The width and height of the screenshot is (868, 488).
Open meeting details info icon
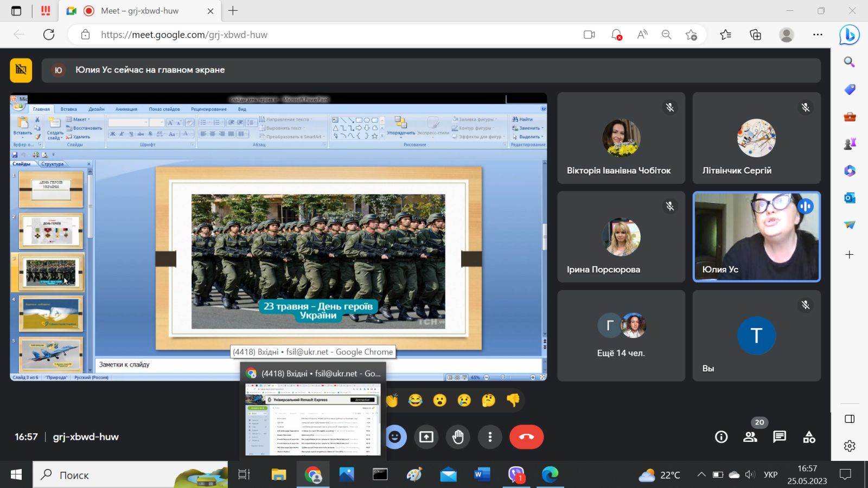tap(721, 437)
